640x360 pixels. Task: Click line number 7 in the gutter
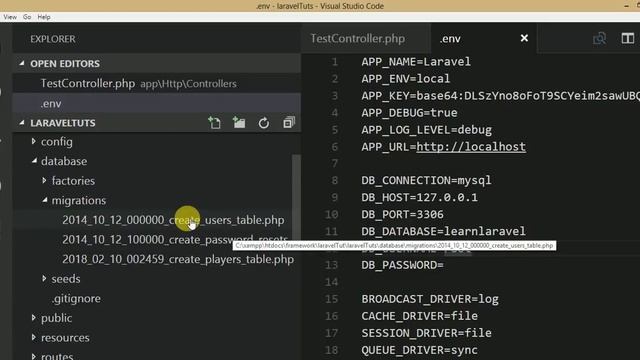click(335, 163)
